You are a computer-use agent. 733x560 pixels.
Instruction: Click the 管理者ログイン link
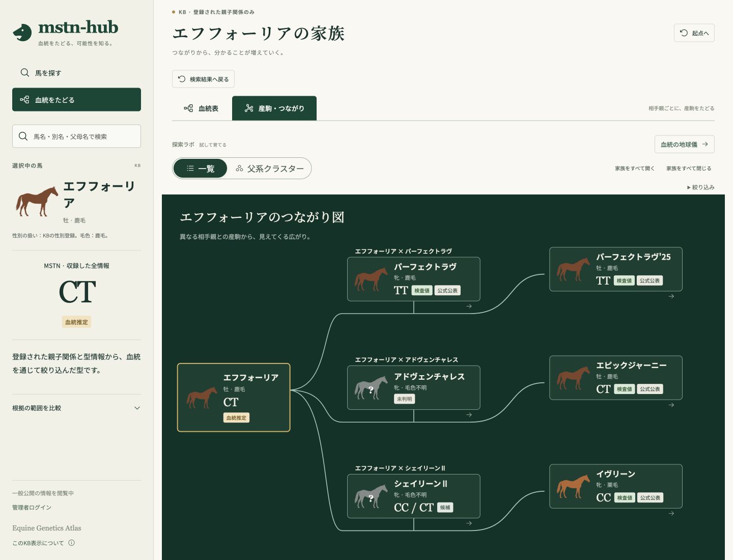[32, 508]
